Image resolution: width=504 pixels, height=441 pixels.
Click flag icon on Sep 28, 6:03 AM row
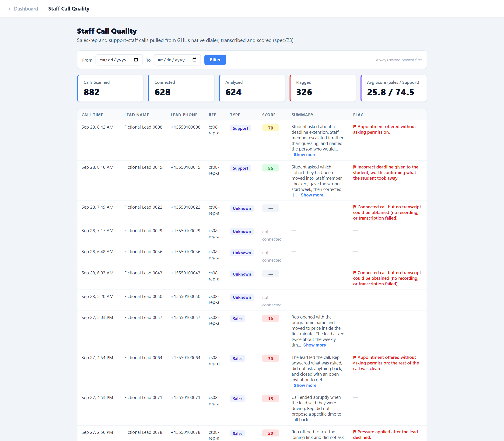(x=355, y=273)
